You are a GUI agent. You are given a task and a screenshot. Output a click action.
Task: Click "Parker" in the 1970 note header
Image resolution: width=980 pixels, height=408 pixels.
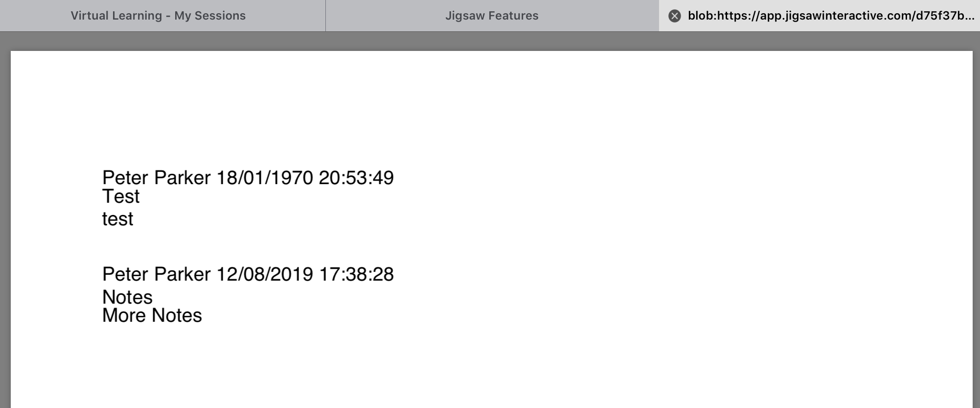(x=182, y=178)
